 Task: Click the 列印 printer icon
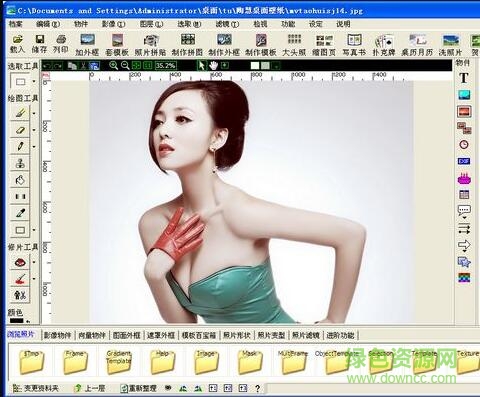click(61, 39)
